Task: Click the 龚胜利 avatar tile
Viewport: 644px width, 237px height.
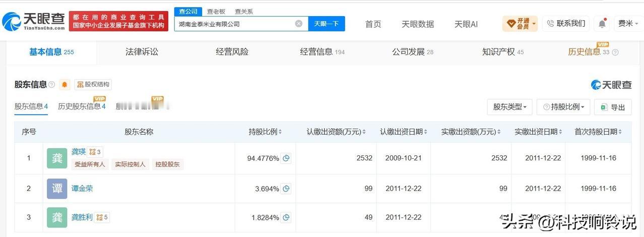Action: [x=57, y=217]
